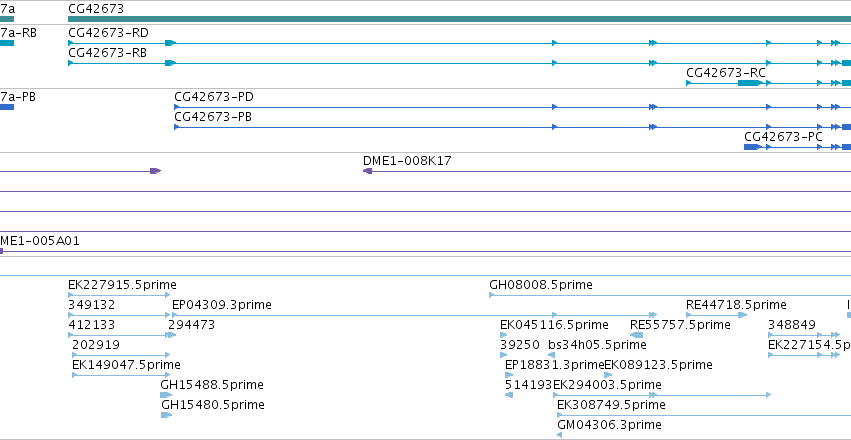Select the EP18831.3prime EST label

coord(555,365)
